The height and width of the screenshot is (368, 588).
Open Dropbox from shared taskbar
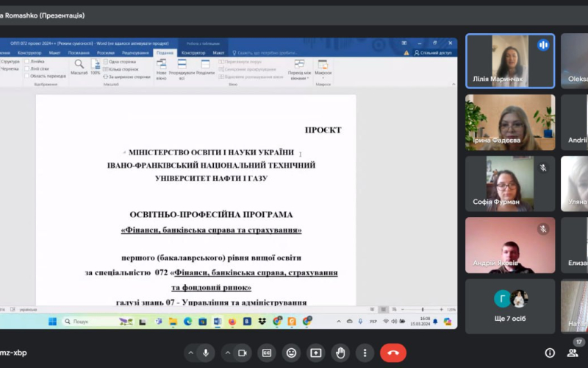[x=262, y=322]
